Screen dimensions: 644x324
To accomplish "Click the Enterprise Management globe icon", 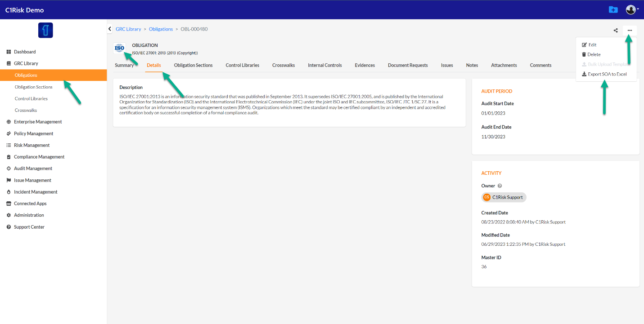I will pyautogui.click(x=9, y=122).
